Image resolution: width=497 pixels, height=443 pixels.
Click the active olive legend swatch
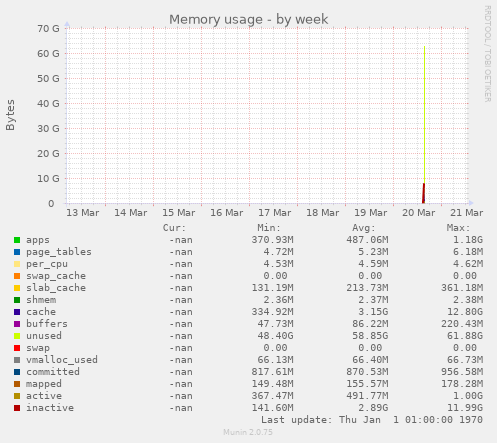coord(17,396)
